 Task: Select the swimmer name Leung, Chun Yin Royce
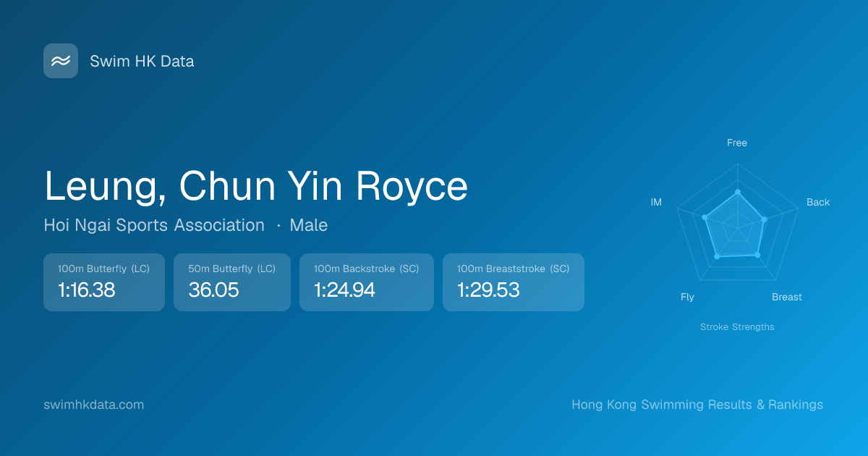point(256,186)
